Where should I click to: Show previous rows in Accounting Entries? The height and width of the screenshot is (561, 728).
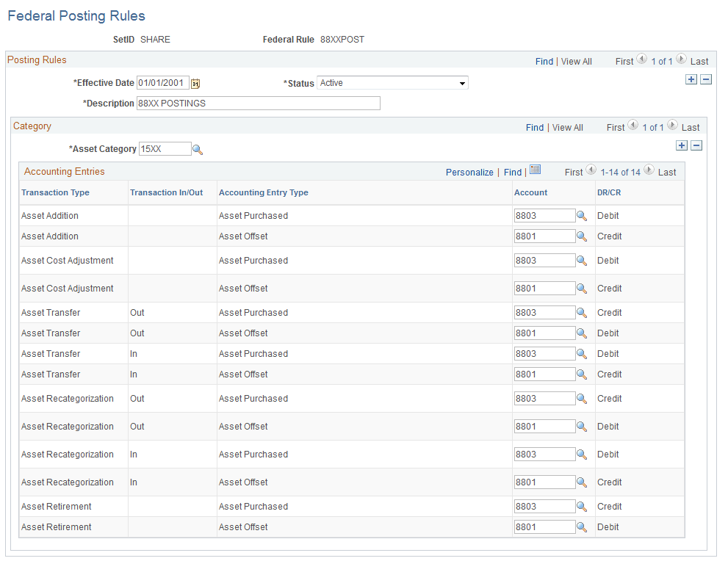(591, 170)
